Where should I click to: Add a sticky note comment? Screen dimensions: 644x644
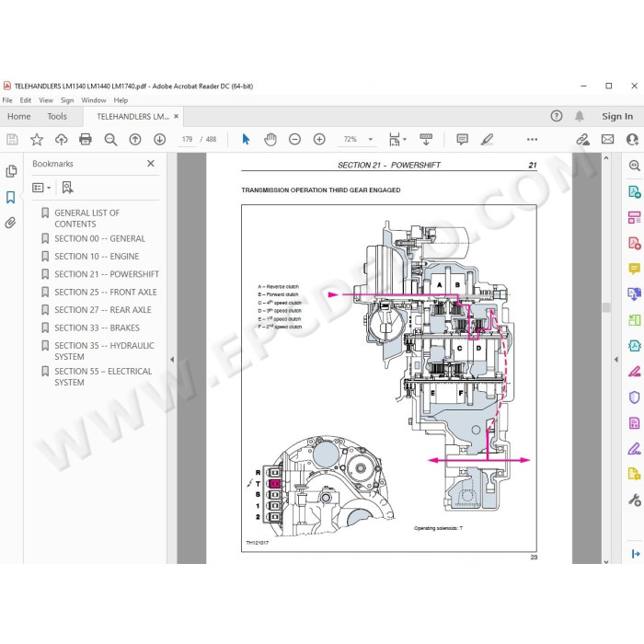point(462,140)
